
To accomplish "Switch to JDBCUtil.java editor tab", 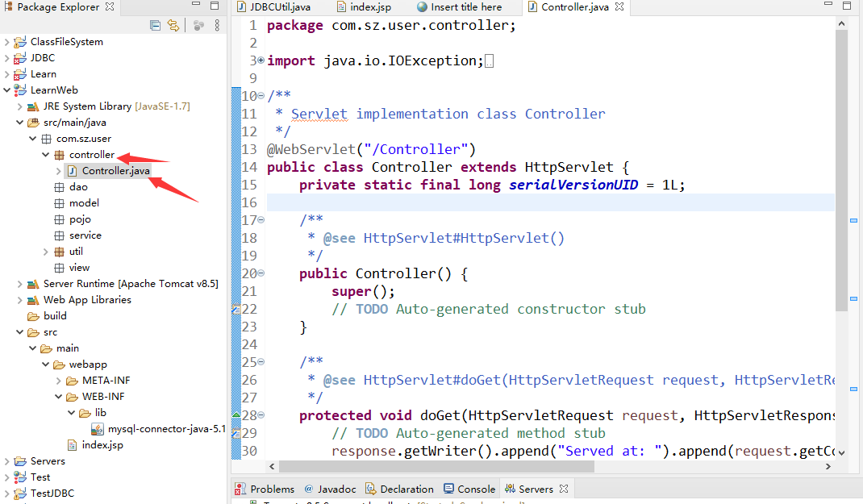I will pos(274,7).
